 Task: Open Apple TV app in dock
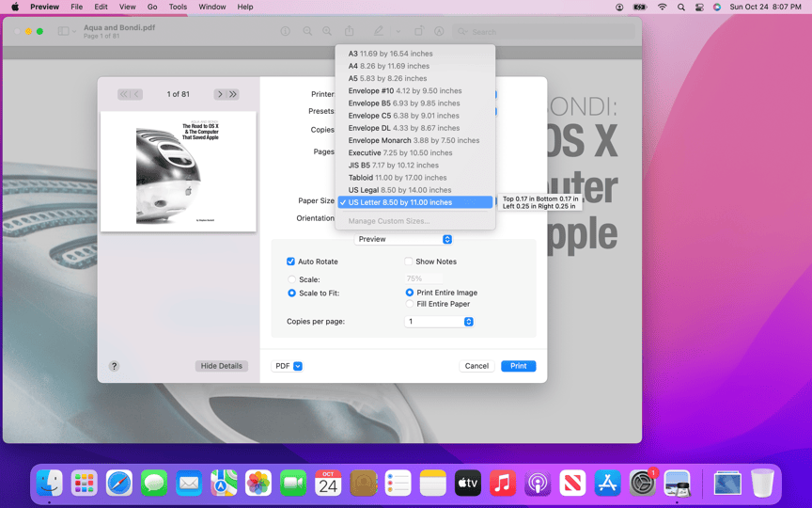(x=468, y=484)
